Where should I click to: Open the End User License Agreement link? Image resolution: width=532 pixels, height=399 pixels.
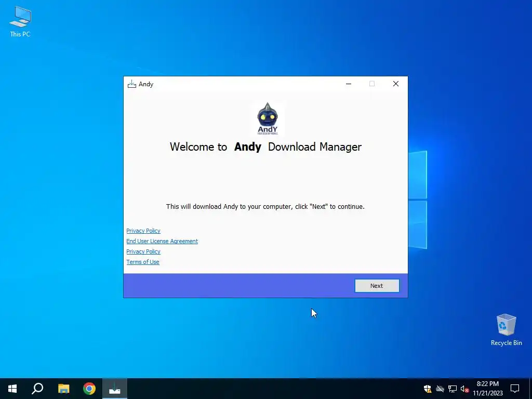pyautogui.click(x=162, y=241)
